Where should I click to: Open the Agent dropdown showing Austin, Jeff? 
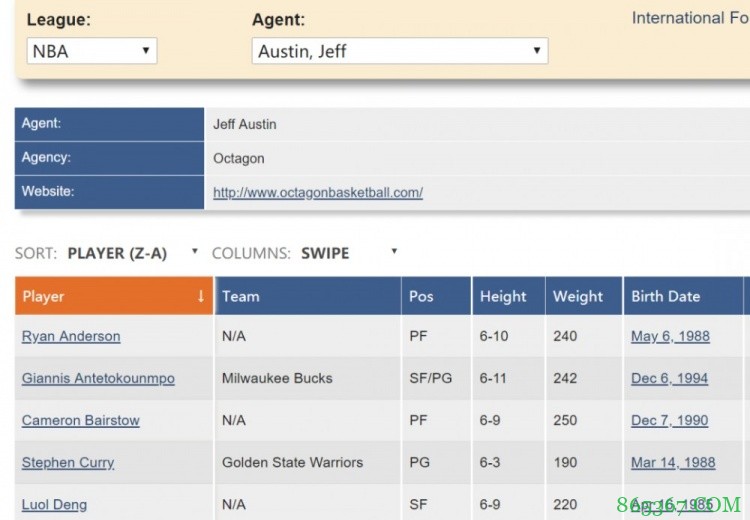point(399,51)
